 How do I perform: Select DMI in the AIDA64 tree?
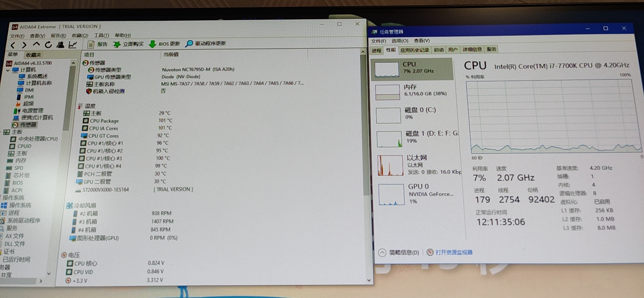26,90
